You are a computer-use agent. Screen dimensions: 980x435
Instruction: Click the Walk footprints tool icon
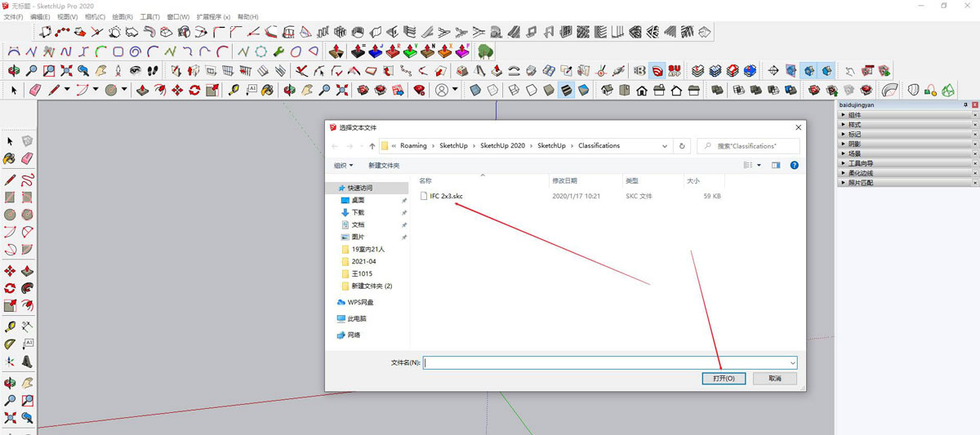coord(153,71)
